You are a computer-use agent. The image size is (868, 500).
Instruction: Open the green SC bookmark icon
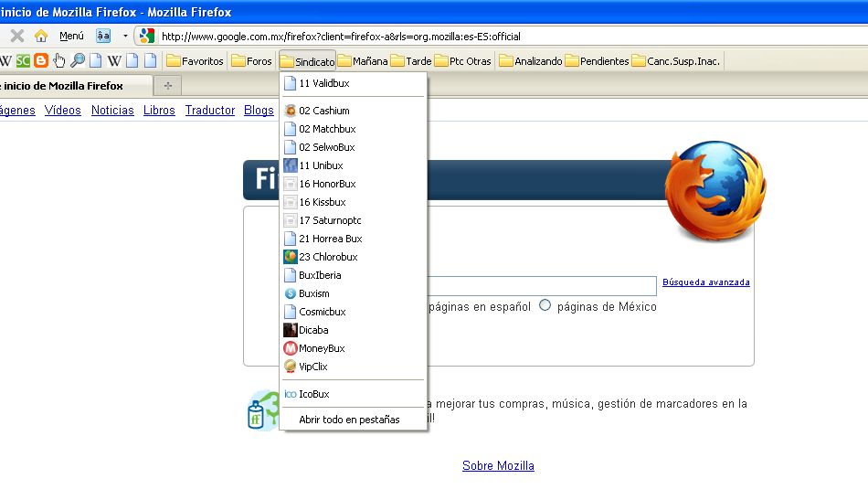[23, 61]
